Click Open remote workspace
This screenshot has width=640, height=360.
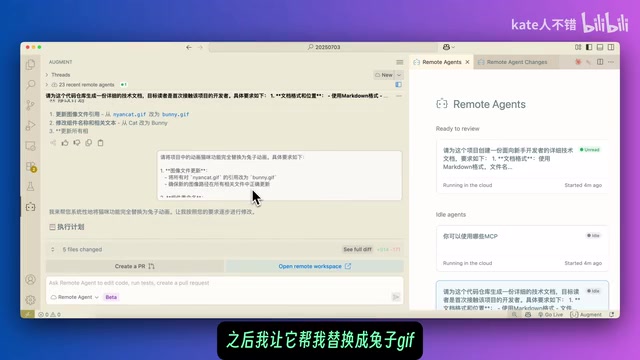click(314, 266)
